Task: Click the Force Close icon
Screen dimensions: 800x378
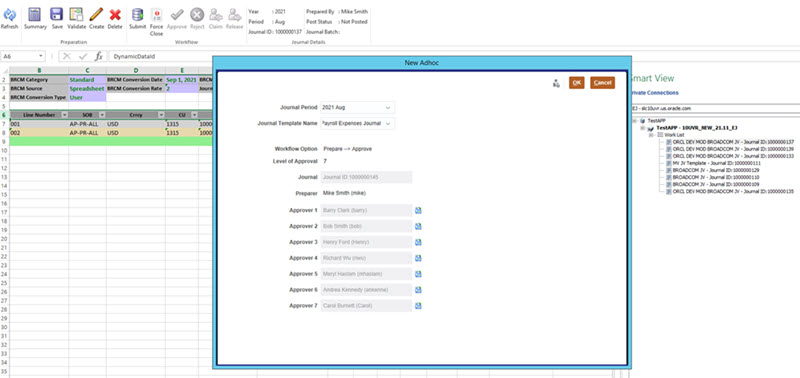Action: click(156, 15)
